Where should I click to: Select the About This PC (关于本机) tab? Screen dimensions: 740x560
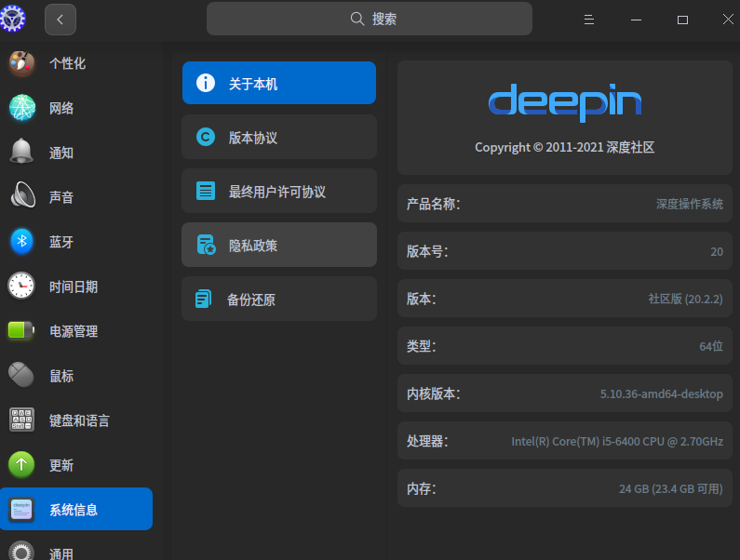tap(278, 84)
